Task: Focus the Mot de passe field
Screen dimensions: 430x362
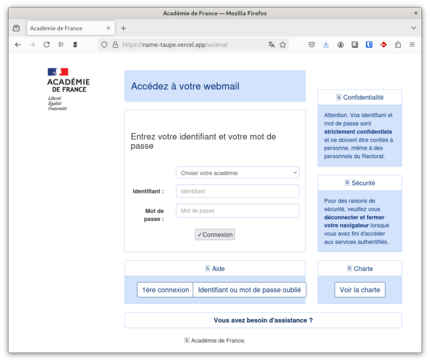Action: click(237, 211)
